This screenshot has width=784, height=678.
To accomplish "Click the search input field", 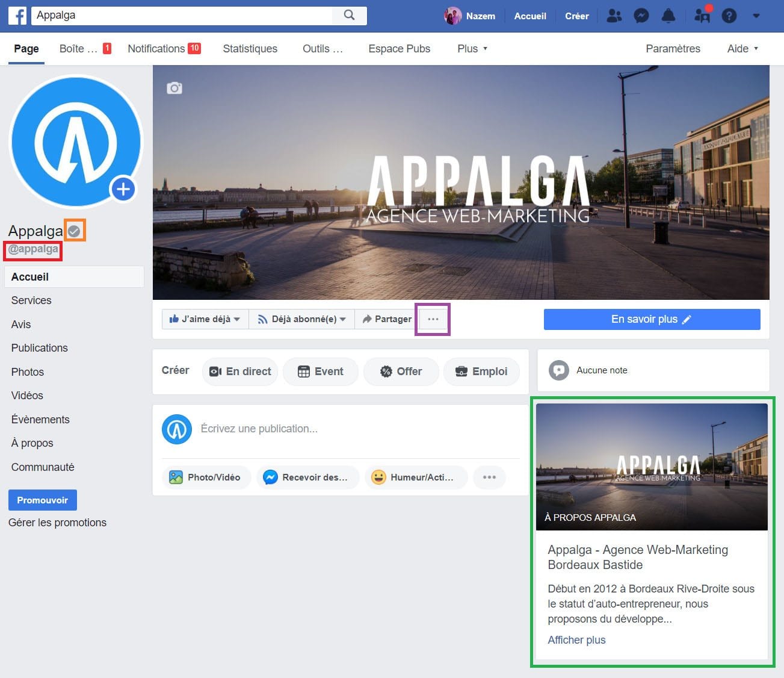I will click(181, 15).
